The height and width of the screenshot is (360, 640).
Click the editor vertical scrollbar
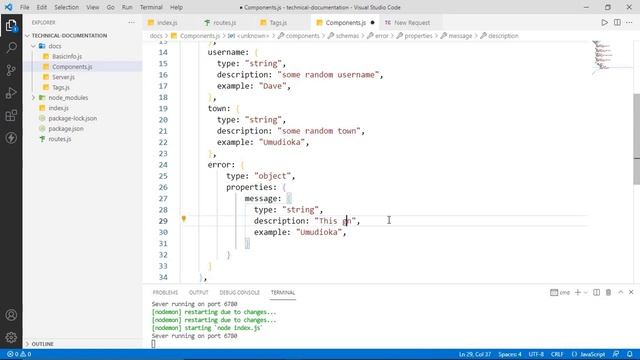tap(637, 139)
